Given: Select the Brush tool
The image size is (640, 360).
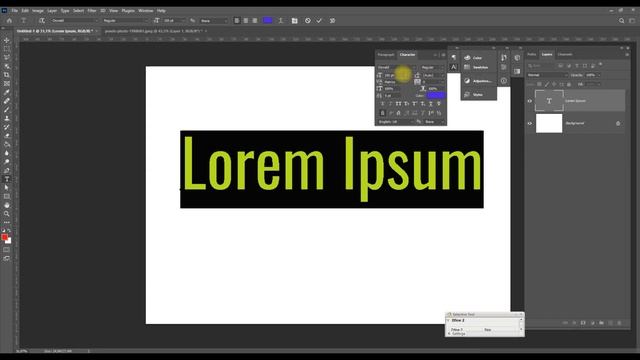Looking at the screenshot, I should [x=7, y=109].
